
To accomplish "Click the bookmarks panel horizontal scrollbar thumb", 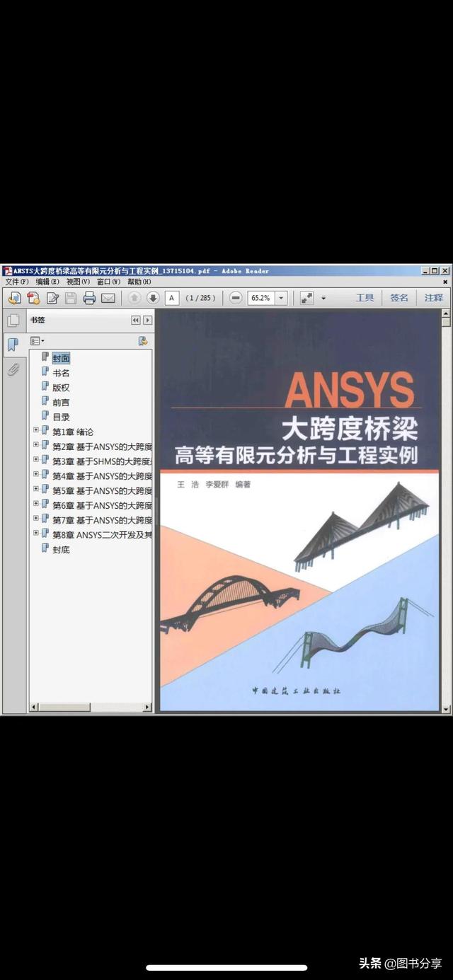I will click(x=64, y=707).
